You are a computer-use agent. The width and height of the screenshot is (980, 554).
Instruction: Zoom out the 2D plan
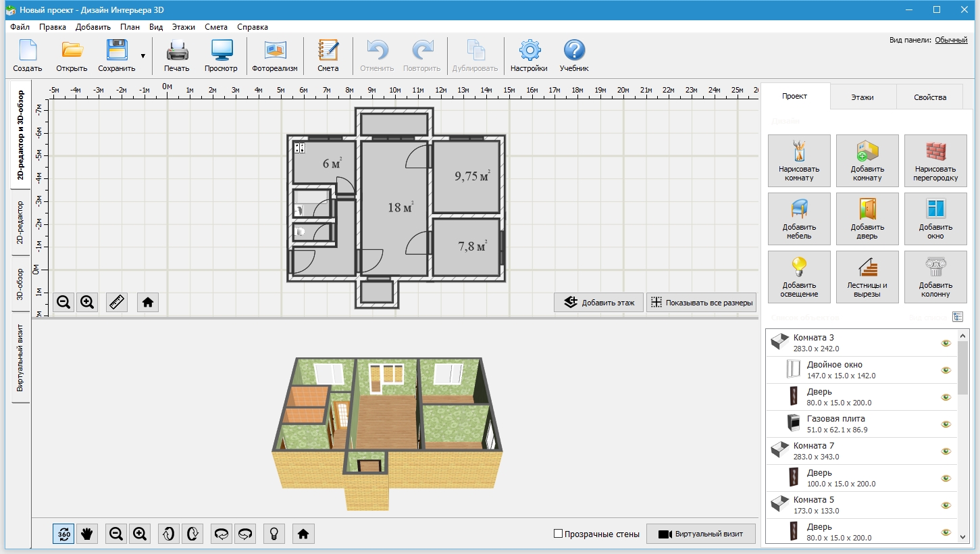pos(63,302)
